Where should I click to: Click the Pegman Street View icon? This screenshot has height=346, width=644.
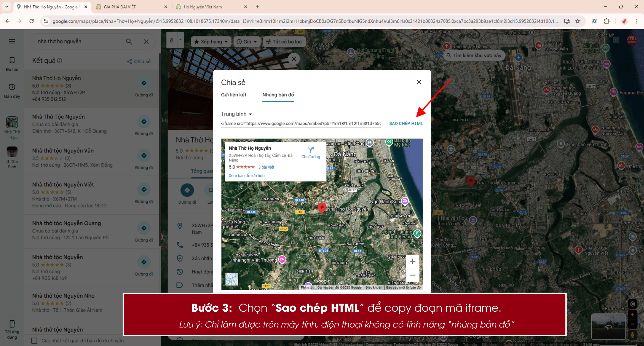pos(633,335)
